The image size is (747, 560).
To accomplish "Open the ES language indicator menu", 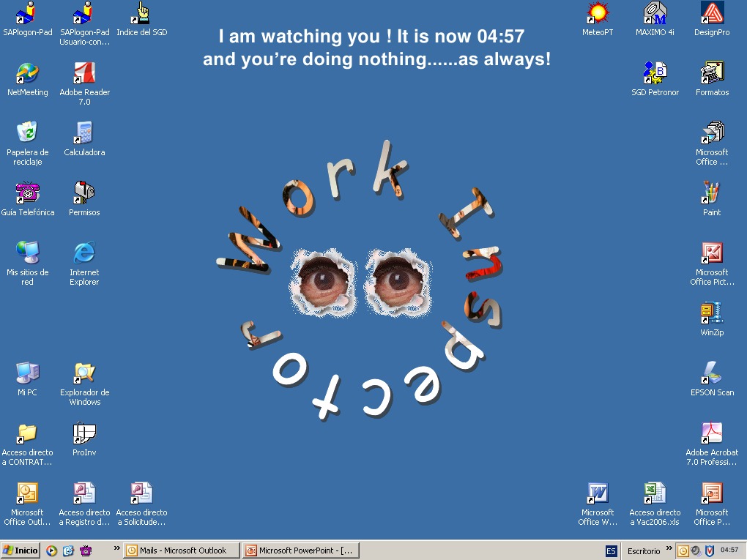I will tap(611, 550).
